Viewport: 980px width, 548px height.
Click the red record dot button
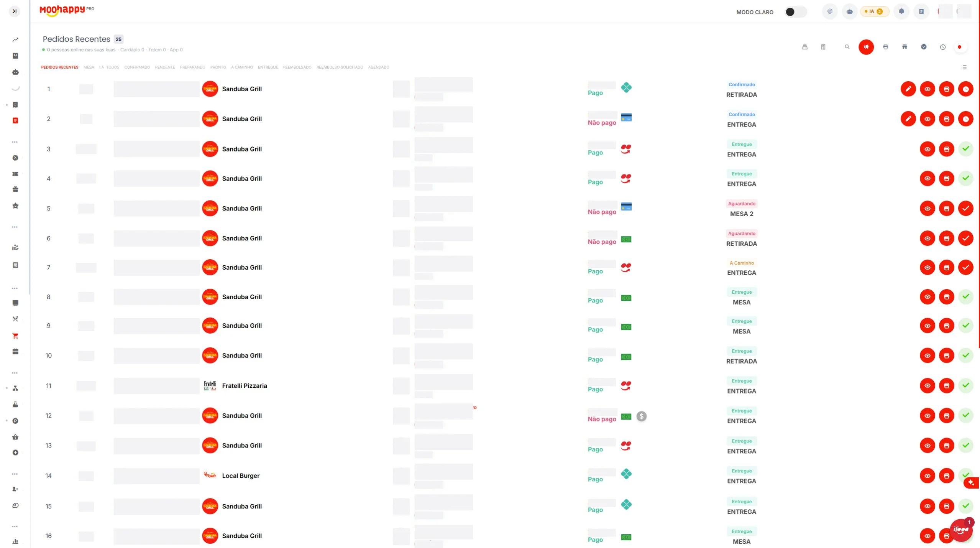click(x=959, y=47)
